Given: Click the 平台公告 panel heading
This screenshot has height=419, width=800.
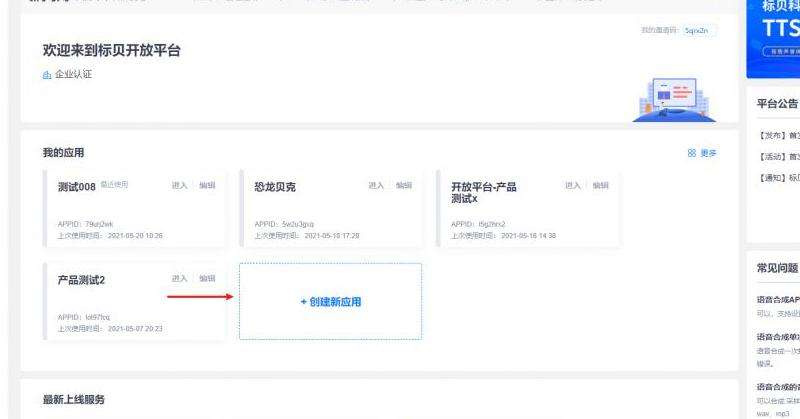Looking at the screenshot, I should click(x=777, y=104).
